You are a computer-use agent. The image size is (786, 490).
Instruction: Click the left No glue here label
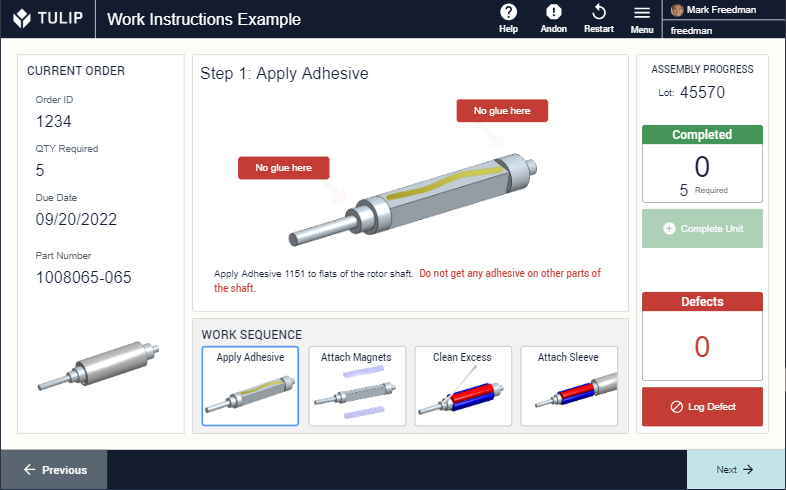coord(284,168)
